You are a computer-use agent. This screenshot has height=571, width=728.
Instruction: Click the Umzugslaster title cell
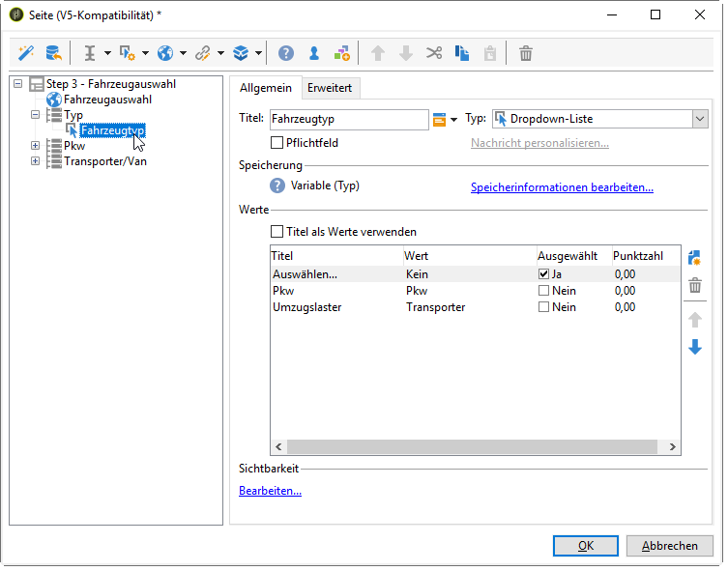(307, 307)
